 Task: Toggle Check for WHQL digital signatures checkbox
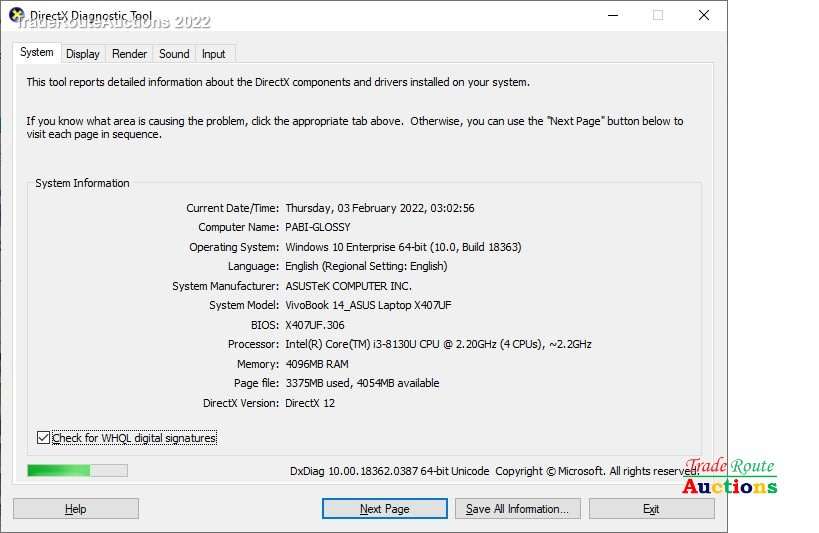tap(43, 438)
